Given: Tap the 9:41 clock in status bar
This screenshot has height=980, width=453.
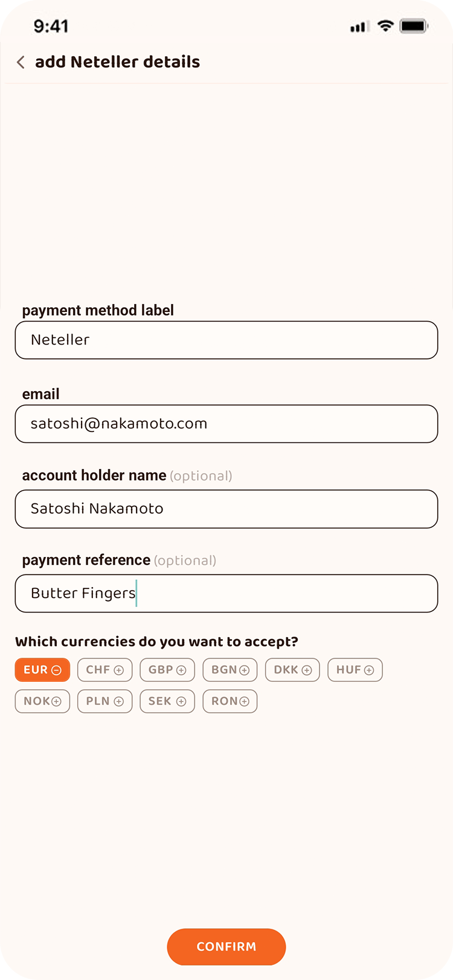Looking at the screenshot, I should click(51, 26).
